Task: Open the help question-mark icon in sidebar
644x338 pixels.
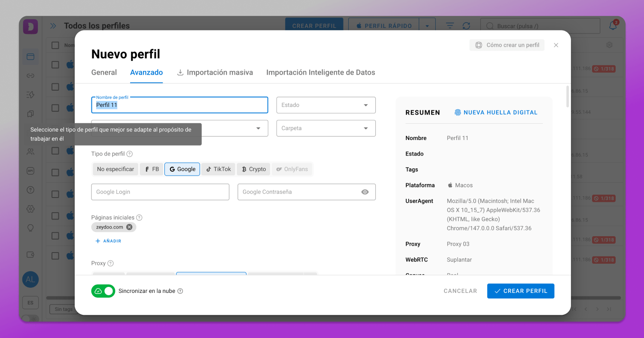Action: [x=30, y=190]
